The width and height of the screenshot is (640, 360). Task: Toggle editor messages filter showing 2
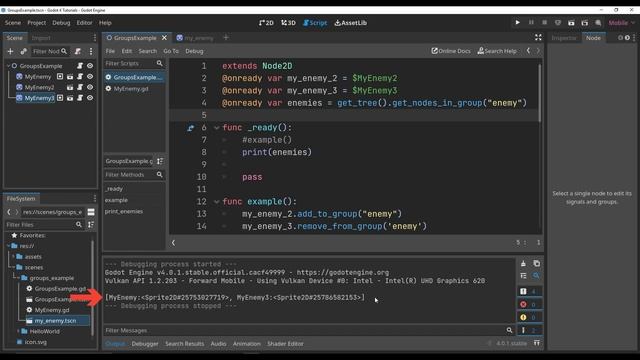[x=529, y=330]
